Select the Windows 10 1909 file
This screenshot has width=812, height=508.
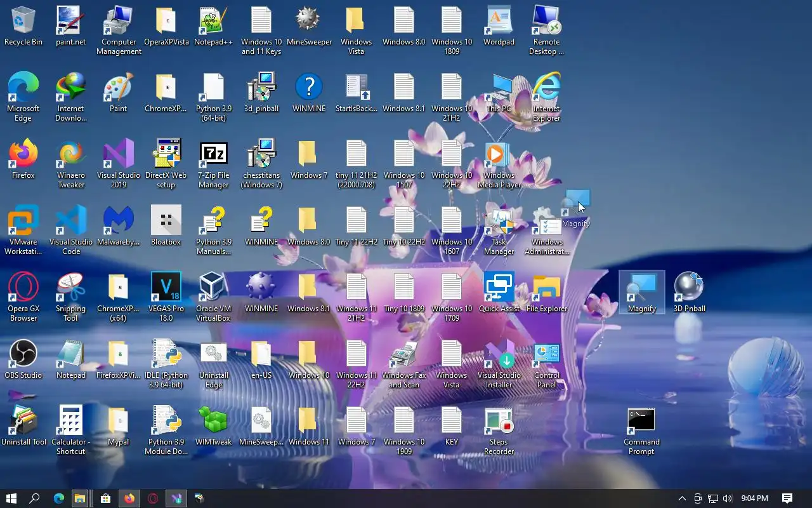tap(404, 431)
